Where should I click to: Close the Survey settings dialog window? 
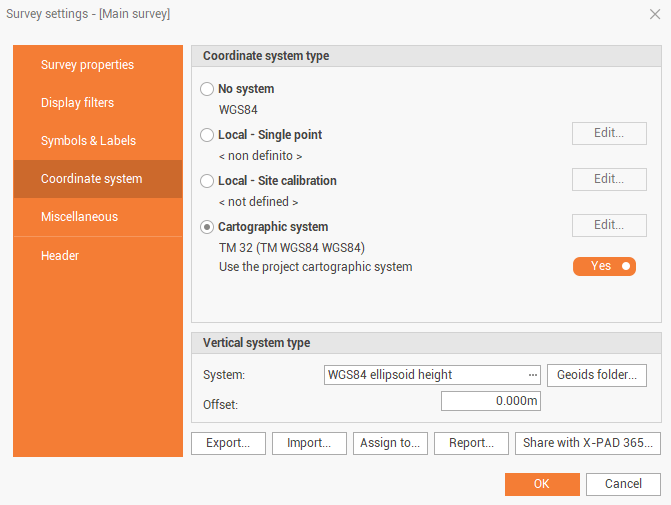click(x=654, y=13)
